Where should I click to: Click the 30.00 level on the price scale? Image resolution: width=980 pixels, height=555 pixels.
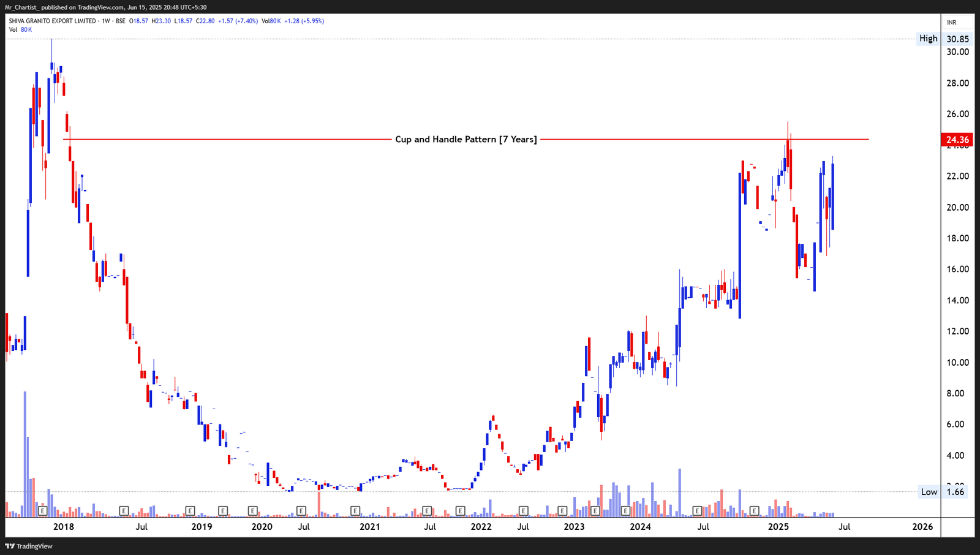(x=957, y=52)
